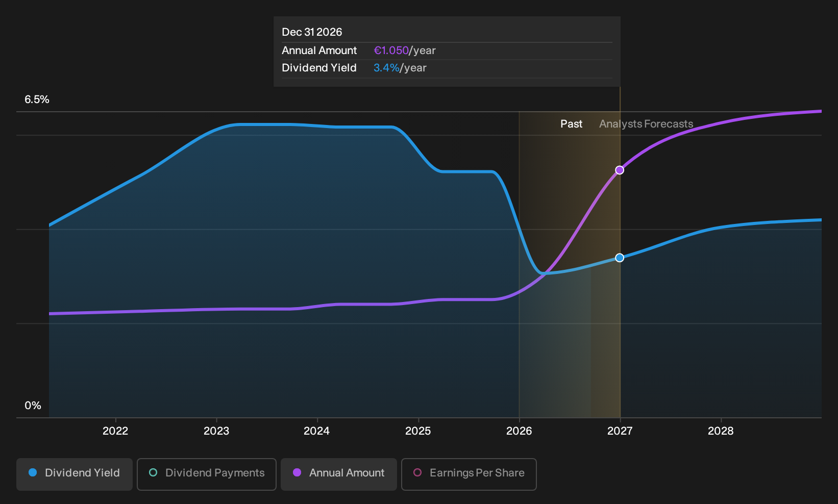Select the blue Dividend Yield data point
Image resolution: width=838 pixels, height=504 pixels.
tap(620, 258)
